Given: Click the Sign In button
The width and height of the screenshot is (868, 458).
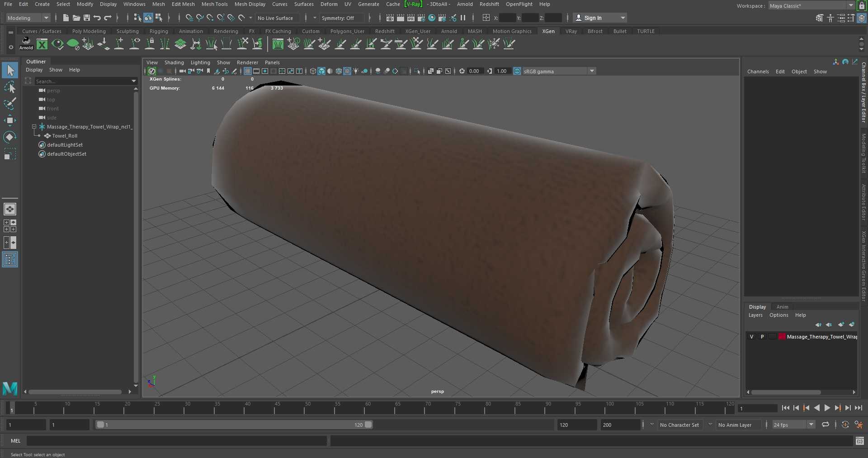Looking at the screenshot, I should [599, 18].
